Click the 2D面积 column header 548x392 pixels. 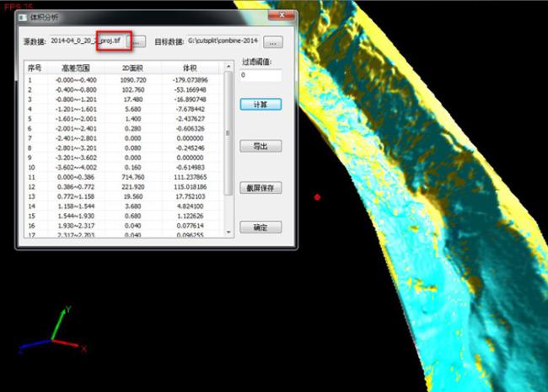pyautogui.click(x=133, y=67)
